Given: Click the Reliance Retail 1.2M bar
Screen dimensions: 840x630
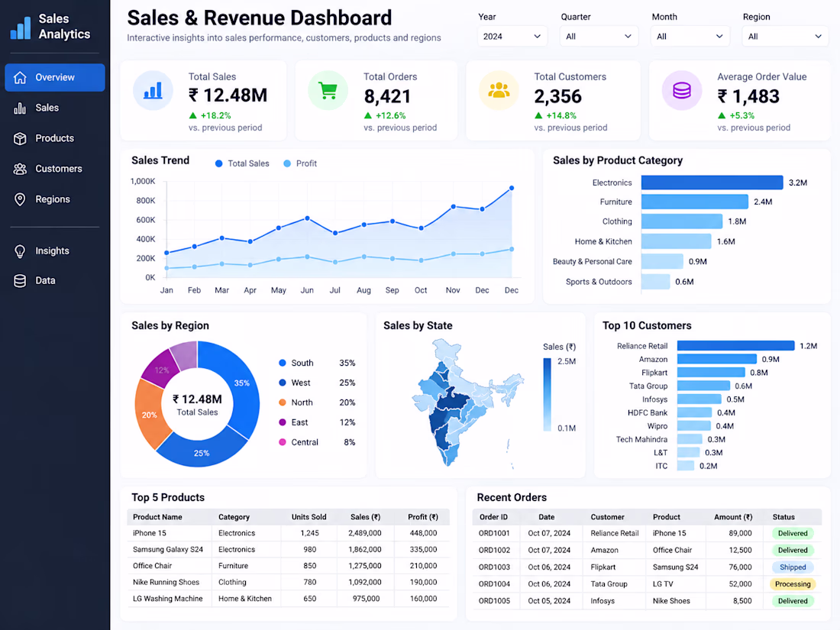Looking at the screenshot, I should [x=735, y=346].
